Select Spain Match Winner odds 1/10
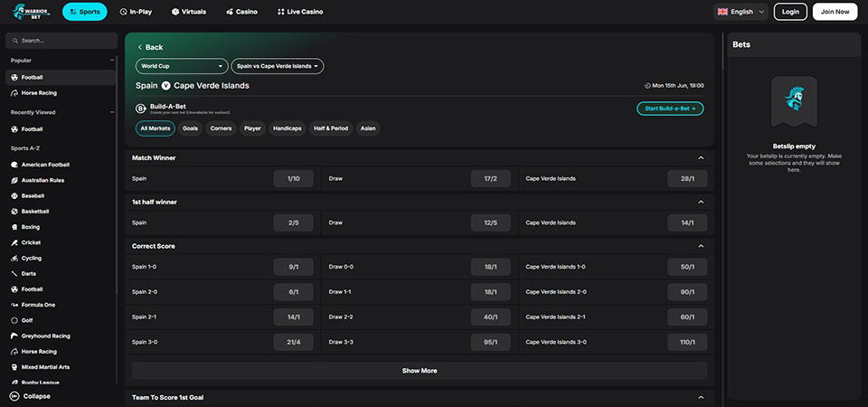Screen dimensions: 868x407 (x=293, y=179)
